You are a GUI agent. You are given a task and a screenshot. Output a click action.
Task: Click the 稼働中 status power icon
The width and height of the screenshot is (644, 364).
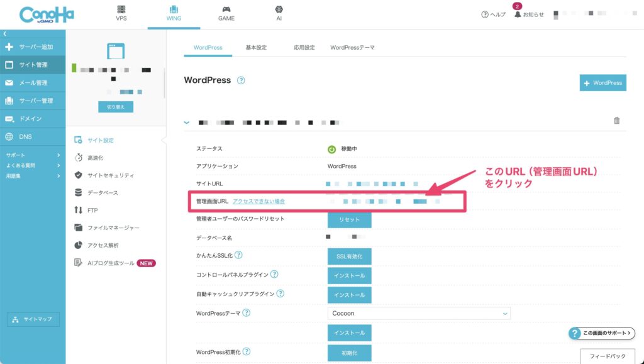point(331,149)
